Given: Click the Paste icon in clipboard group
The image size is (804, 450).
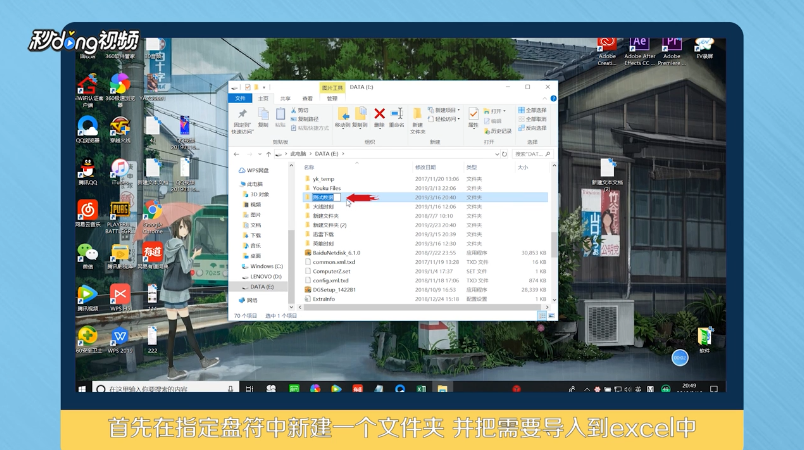Looking at the screenshot, I should (x=280, y=114).
